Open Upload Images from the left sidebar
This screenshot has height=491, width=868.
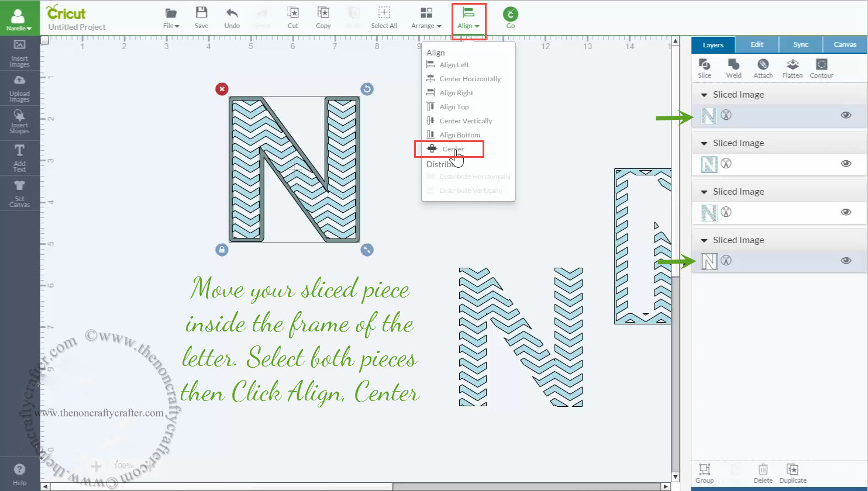coord(19,87)
